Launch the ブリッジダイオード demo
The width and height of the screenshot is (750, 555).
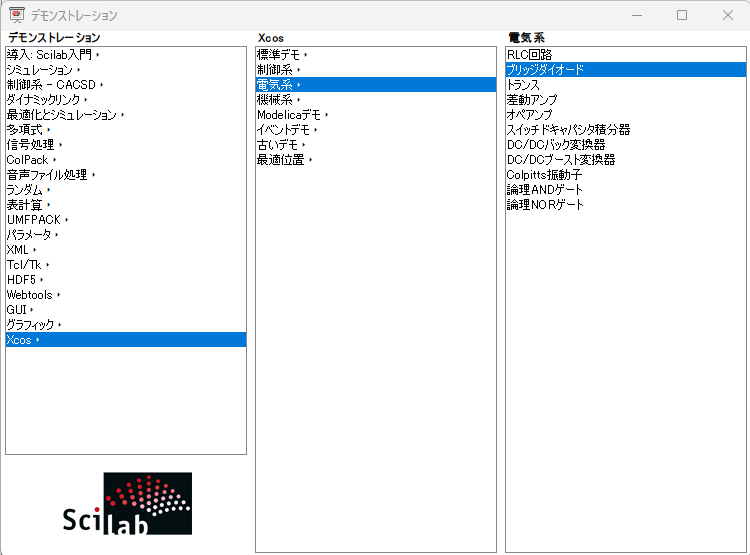pos(626,70)
